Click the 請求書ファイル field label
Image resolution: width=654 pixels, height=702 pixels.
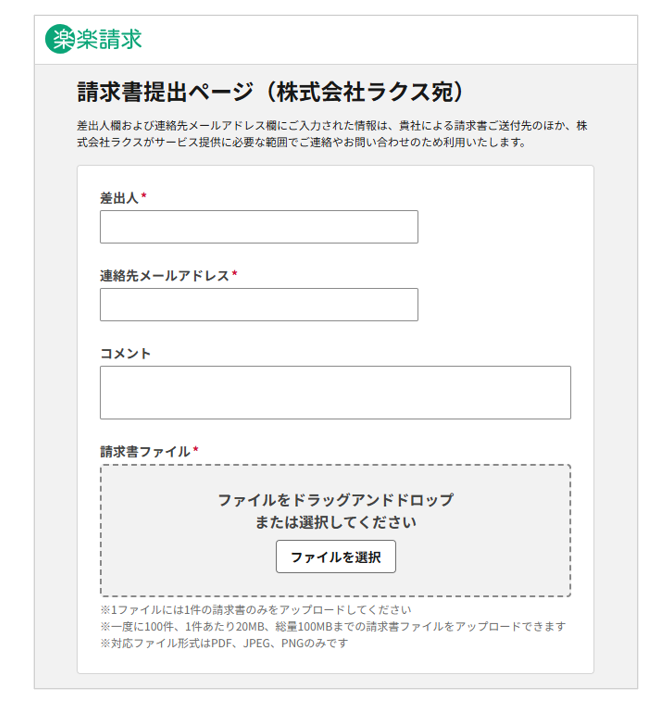pyautogui.click(x=144, y=451)
